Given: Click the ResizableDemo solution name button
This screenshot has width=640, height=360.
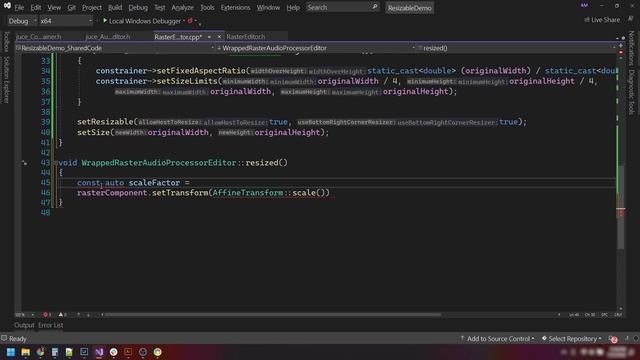Looking at the screenshot, I should pyautogui.click(x=409, y=8).
